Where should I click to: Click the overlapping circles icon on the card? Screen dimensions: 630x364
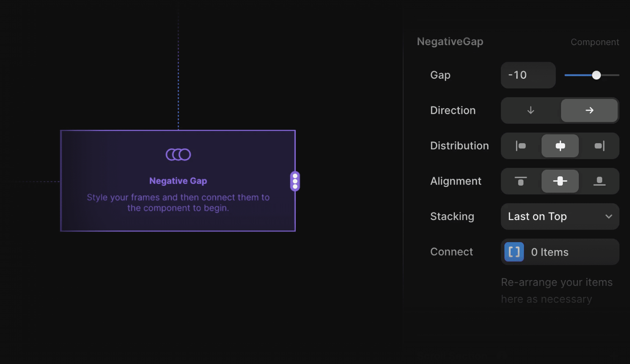[x=178, y=154]
